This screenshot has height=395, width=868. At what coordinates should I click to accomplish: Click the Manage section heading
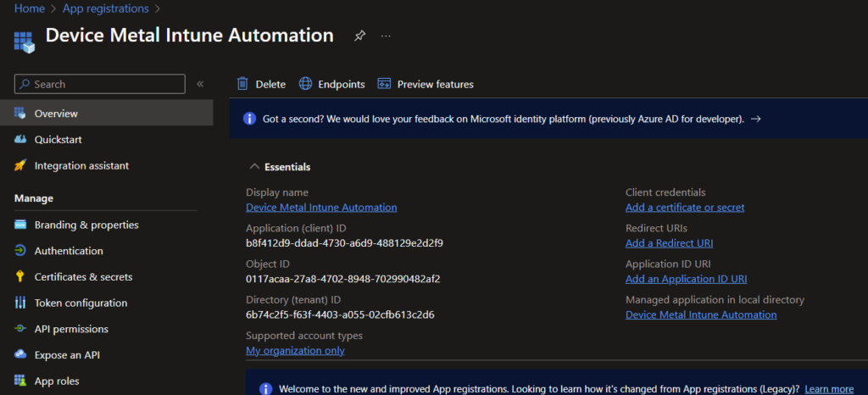click(34, 198)
